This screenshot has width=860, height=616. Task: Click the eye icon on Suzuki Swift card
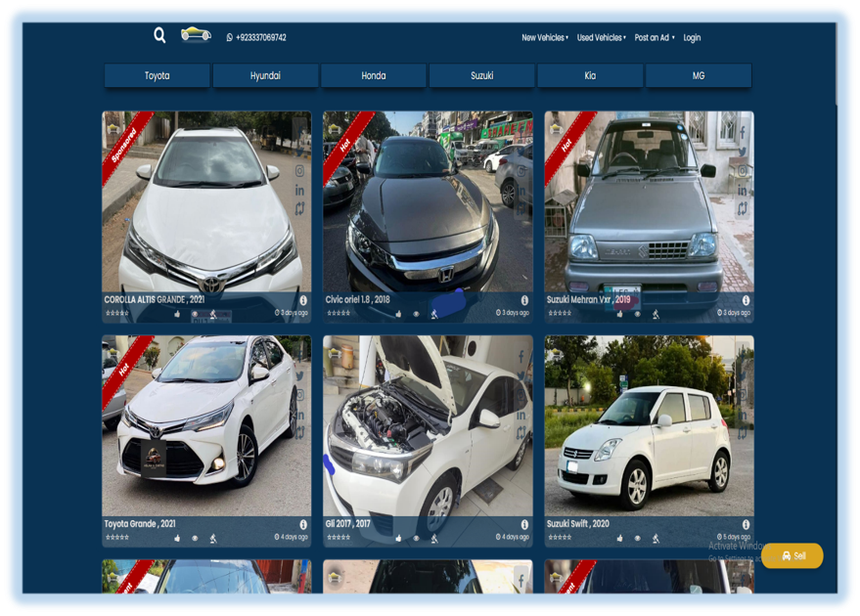pyautogui.click(x=637, y=538)
